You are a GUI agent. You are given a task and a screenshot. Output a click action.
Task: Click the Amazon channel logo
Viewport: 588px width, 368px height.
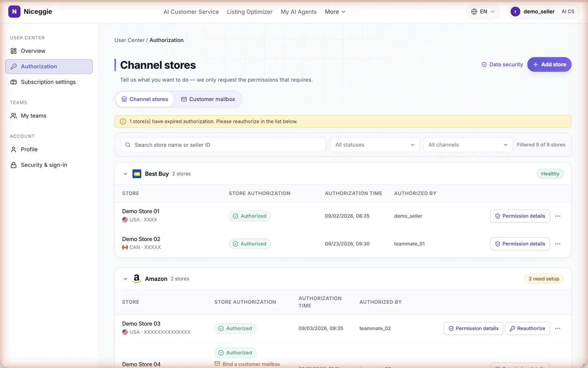[137, 278]
